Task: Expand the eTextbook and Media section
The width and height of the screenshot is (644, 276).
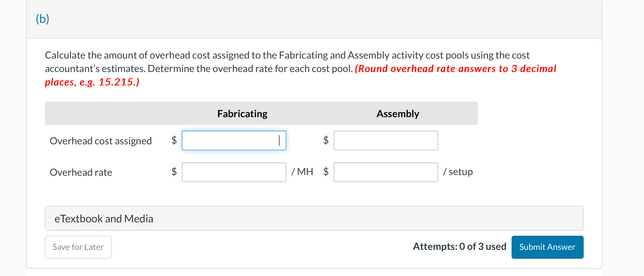Action: 104,219
